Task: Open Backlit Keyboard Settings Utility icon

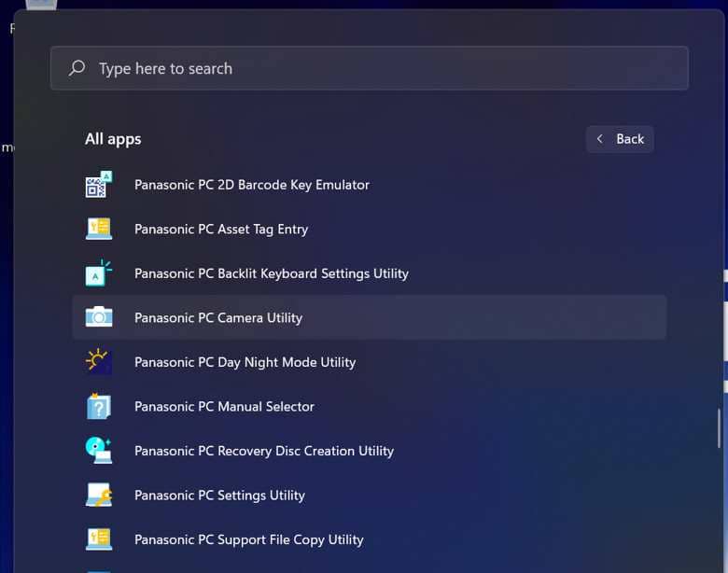Action: tap(98, 273)
